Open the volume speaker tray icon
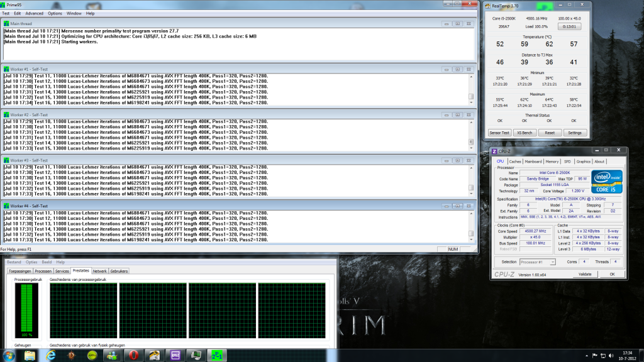644x362 pixels. point(611,356)
